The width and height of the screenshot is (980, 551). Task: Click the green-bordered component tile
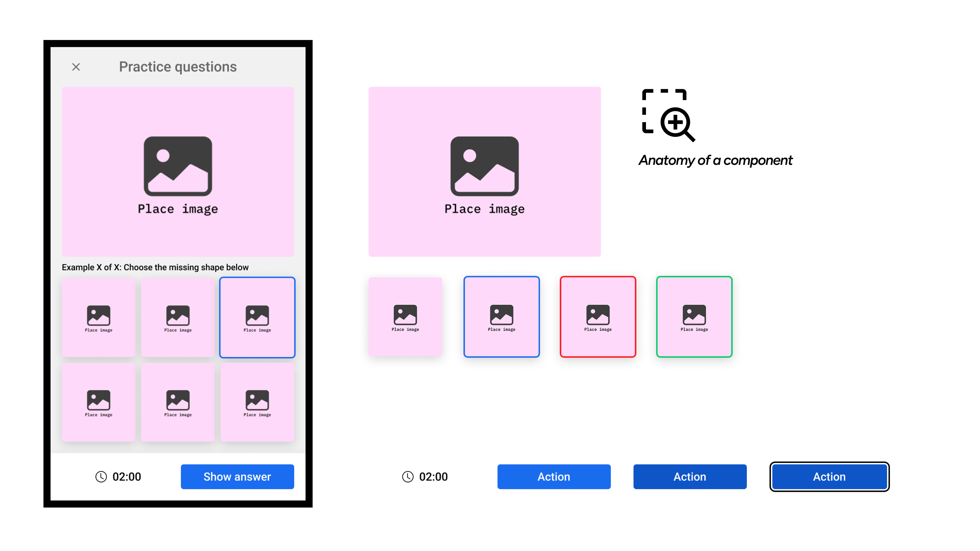[694, 317]
